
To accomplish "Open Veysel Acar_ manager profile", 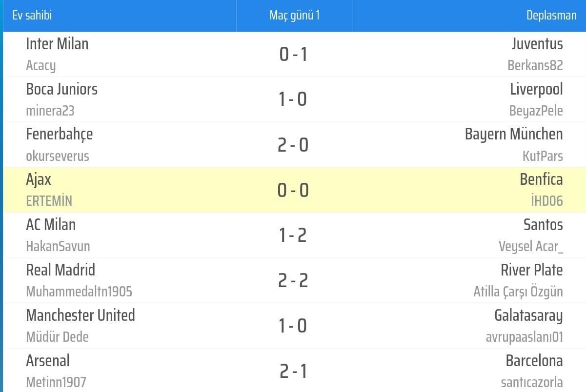I will tap(530, 247).
